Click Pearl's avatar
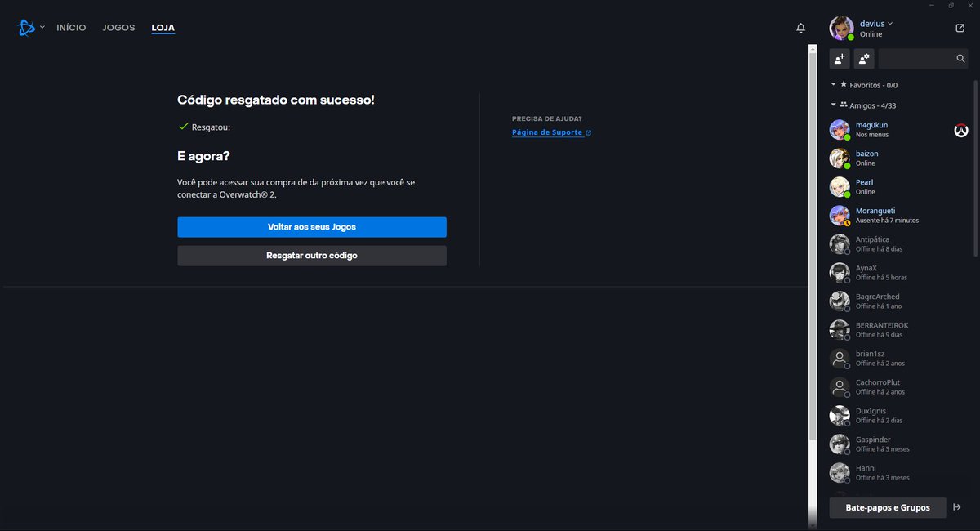980x531 pixels. [840, 187]
